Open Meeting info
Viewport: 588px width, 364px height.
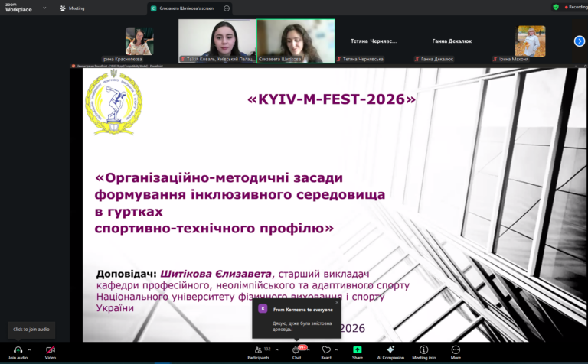423,352
